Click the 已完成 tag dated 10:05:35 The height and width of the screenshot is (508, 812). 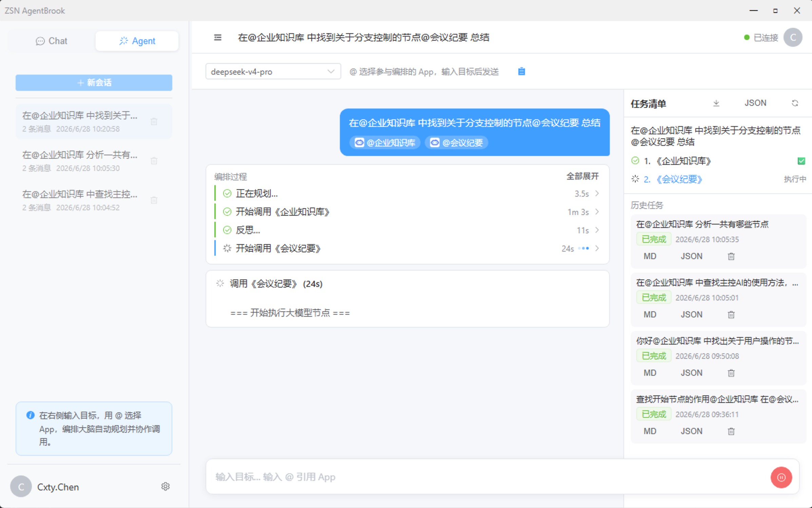(654, 239)
